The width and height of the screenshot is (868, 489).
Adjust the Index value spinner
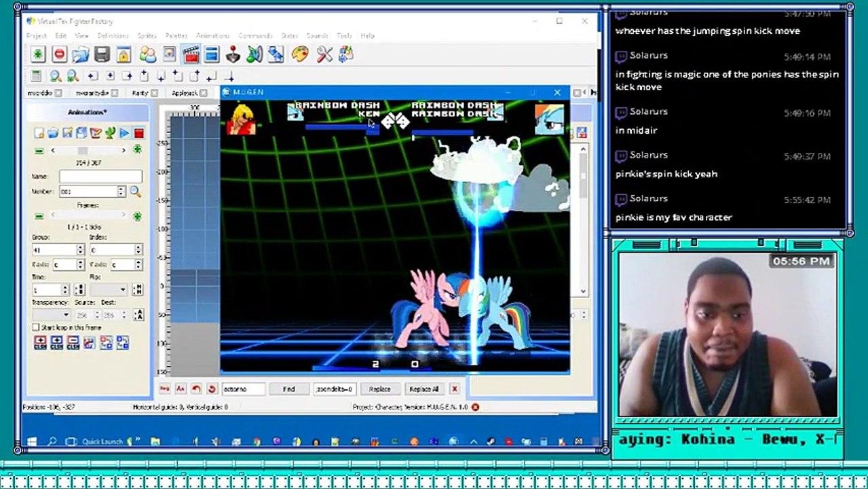(x=138, y=249)
